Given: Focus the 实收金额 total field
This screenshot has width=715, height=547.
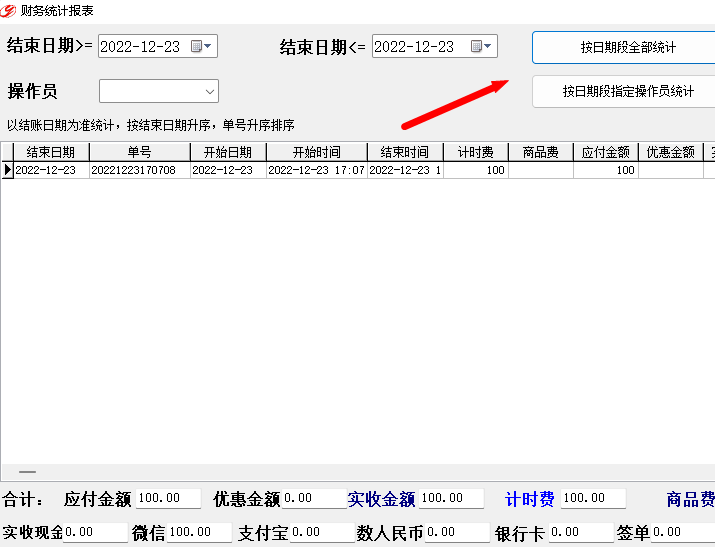Looking at the screenshot, I should pyautogui.click(x=451, y=498).
